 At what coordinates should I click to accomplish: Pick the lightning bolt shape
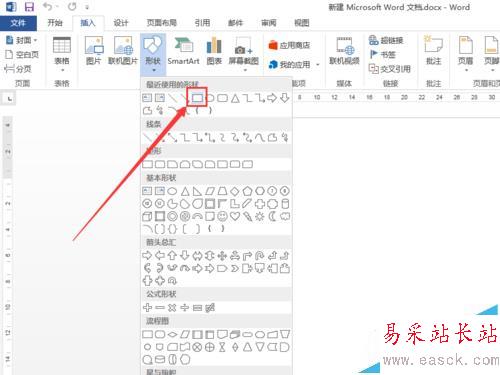pyautogui.click(x=247, y=216)
